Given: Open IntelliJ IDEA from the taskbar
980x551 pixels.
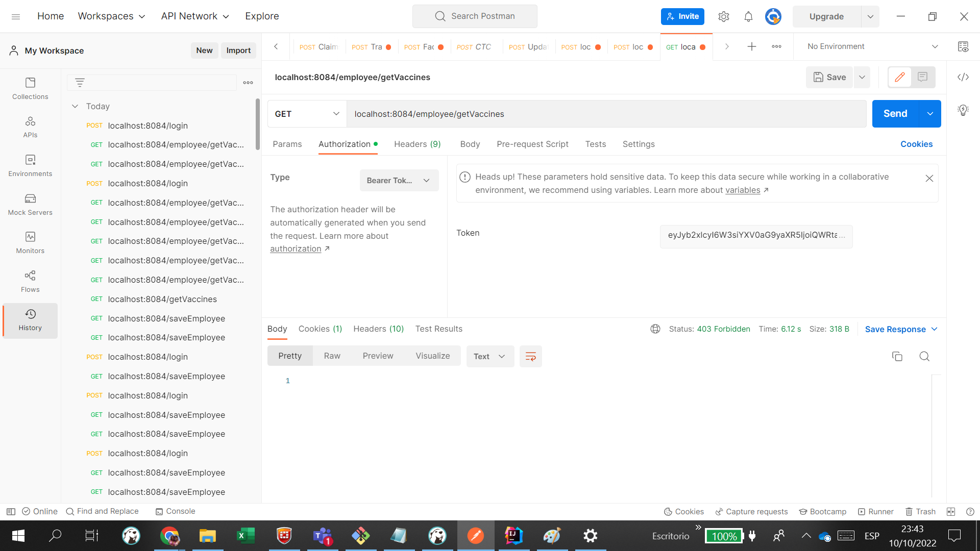Looking at the screenshot, I should pyautogui.click(x=514, y=536).
